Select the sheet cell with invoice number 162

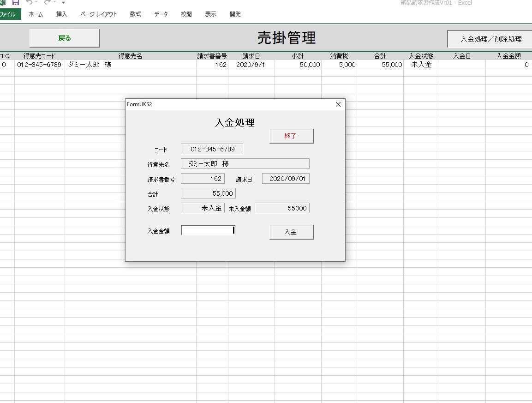[212, 65]
